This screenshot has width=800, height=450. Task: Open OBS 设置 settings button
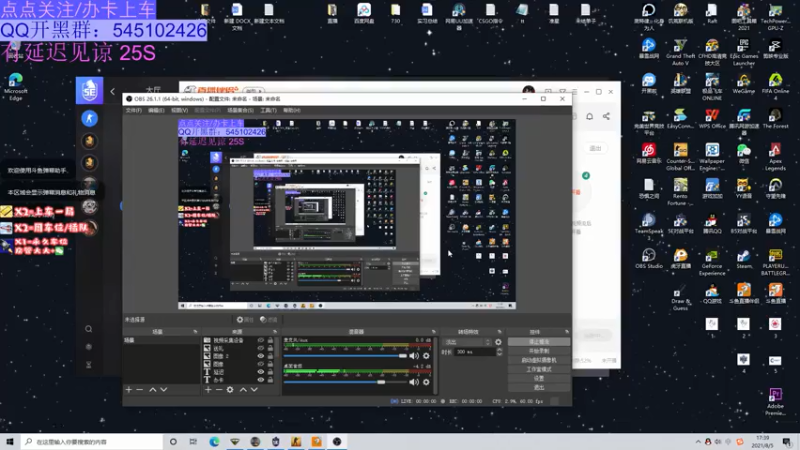coord(539,379)
